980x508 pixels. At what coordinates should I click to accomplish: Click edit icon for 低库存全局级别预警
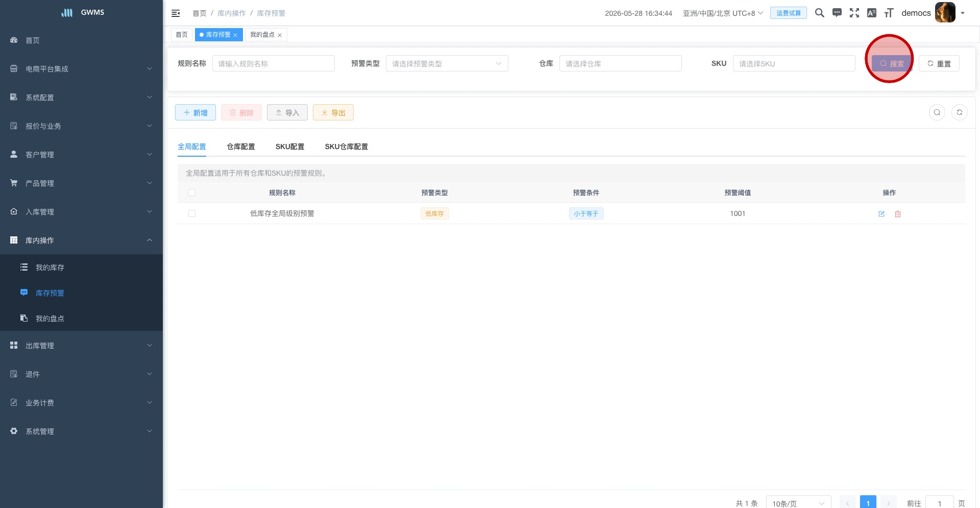coord(881,214)
